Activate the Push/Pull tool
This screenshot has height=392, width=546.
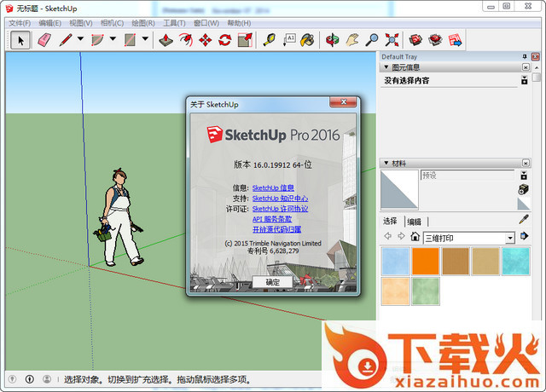pyautogui.click(x=166, y=40)
